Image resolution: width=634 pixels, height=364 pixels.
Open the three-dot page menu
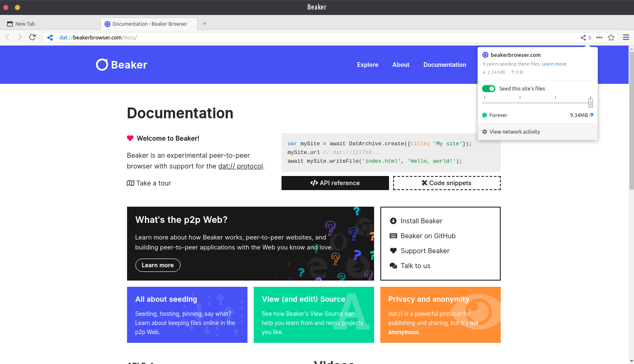[599, 38]
